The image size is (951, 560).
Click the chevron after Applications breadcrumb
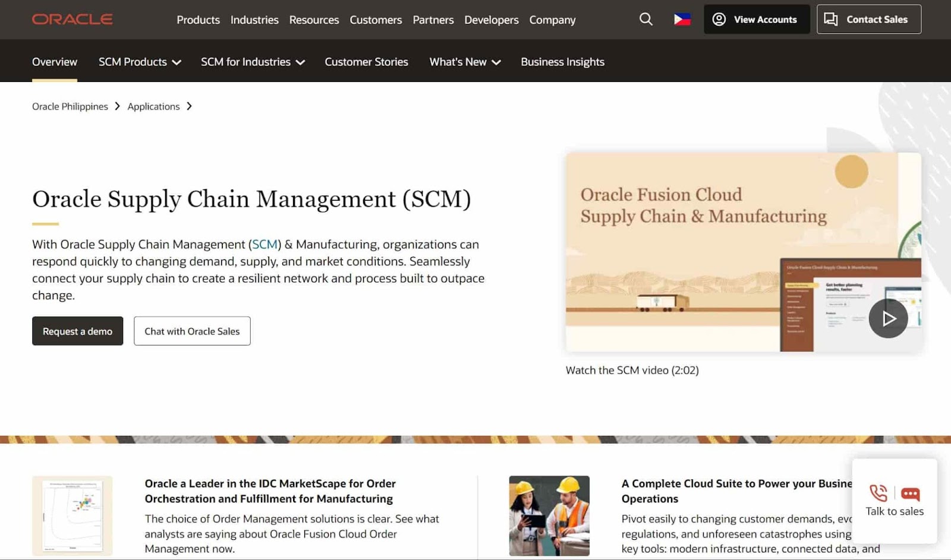click(189, 106)
